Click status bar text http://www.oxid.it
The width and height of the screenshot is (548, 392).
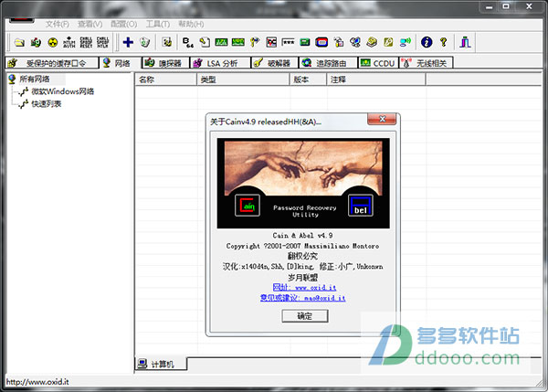[x=37, y=382]
